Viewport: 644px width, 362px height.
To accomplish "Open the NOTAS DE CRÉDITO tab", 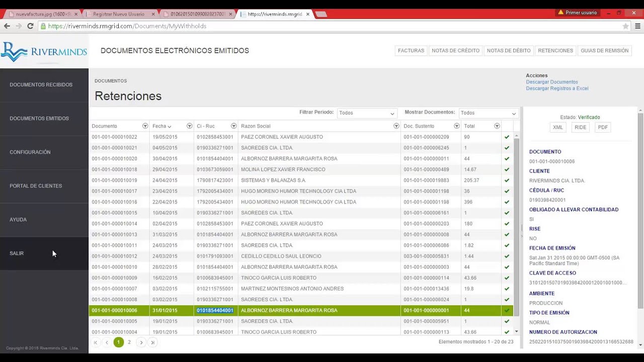I will 455,51.
